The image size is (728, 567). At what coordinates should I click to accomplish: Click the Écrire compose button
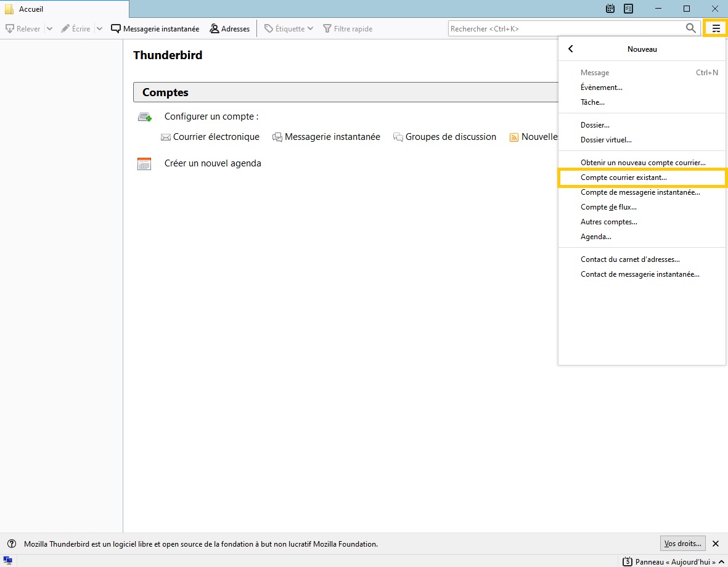click(x=76, y=29)
